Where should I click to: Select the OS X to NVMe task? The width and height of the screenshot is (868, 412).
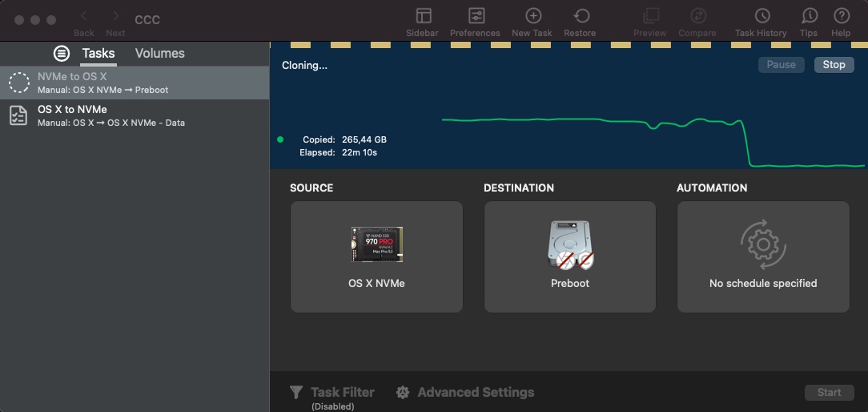[x=135, y=116]
